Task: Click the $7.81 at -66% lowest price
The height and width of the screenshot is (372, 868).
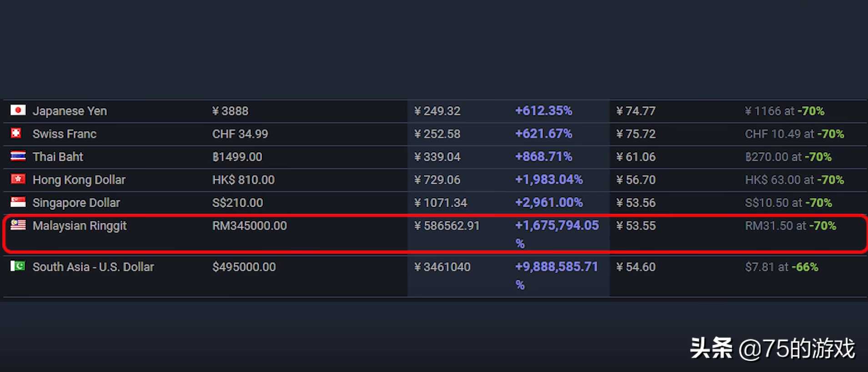Action: click(x=781, y=267)
